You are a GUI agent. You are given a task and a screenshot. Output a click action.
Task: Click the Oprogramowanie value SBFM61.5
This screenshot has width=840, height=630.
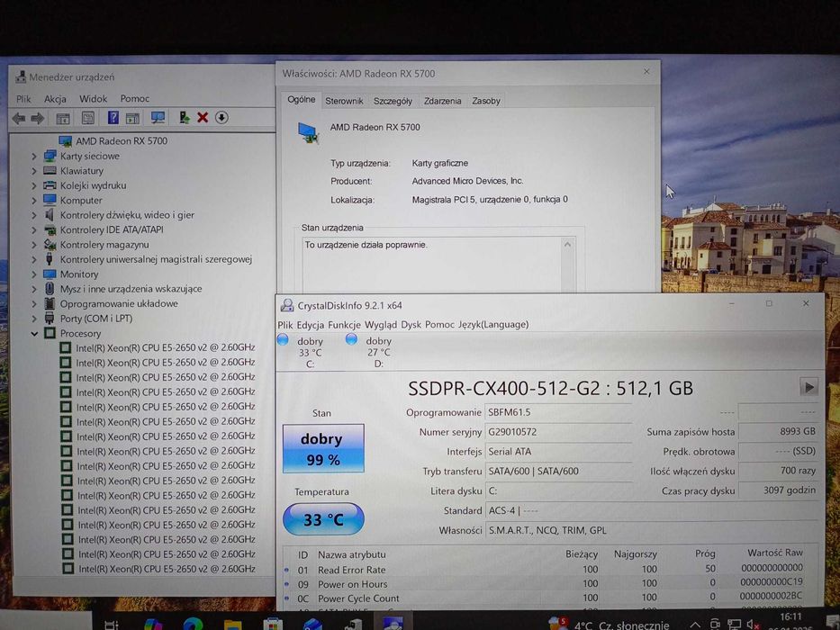[x=509, y=412]
